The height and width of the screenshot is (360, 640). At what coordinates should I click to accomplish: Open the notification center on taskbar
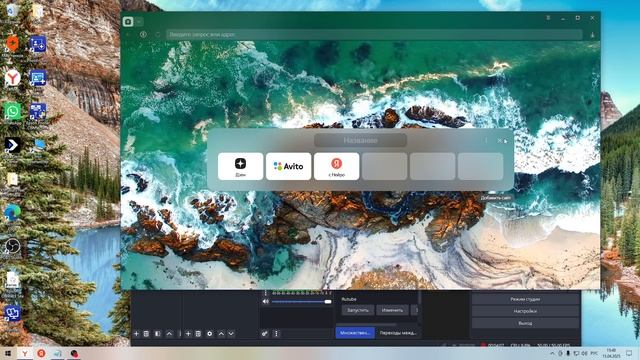[629, 353]
